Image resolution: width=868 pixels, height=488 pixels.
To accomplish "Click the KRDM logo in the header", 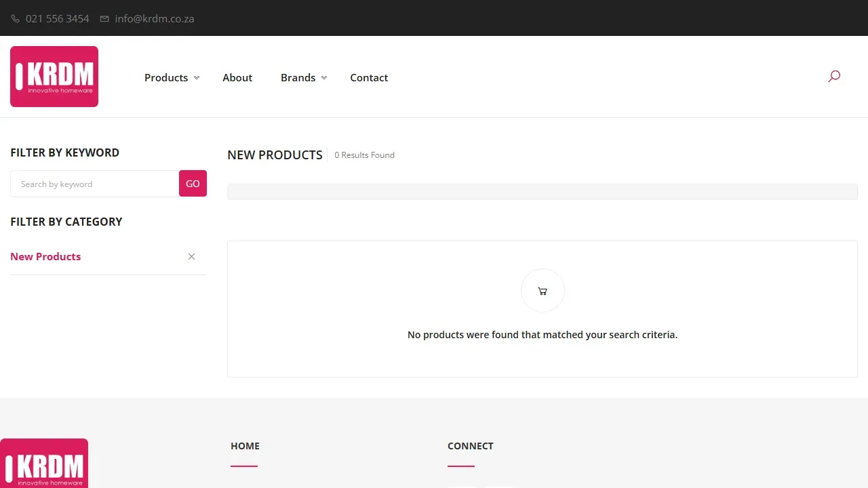I will pyautogui.click(x=54, y=77).
